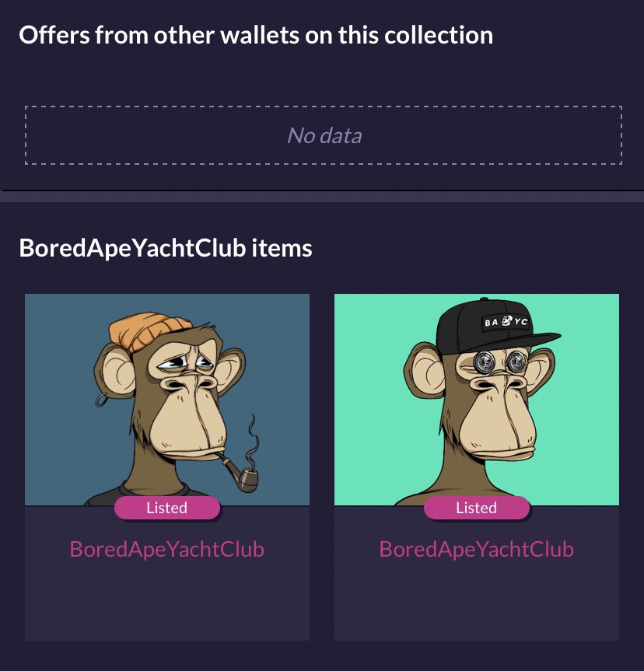Click the silver hoop earring on the left ape
Screen dimensions: 644x671
(102, 400)
